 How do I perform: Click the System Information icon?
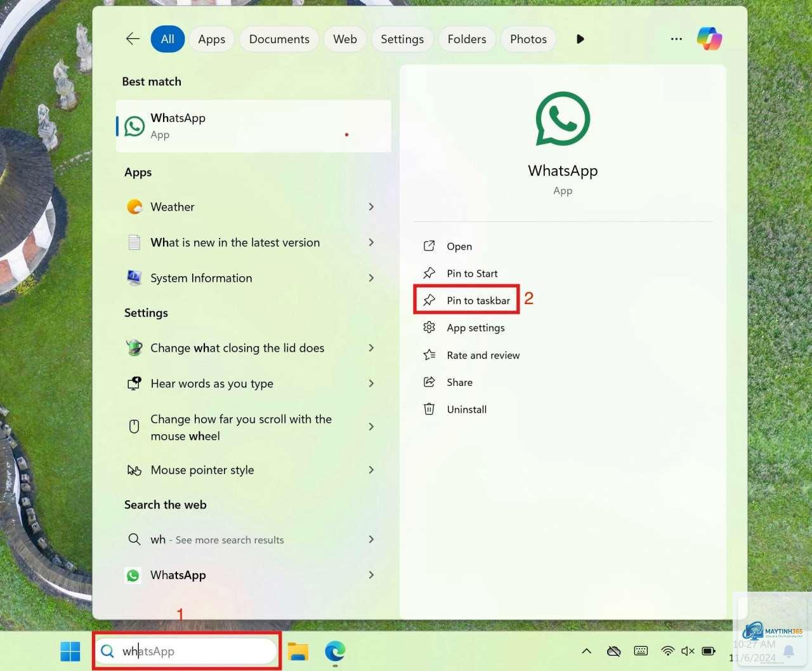(134, 277)
